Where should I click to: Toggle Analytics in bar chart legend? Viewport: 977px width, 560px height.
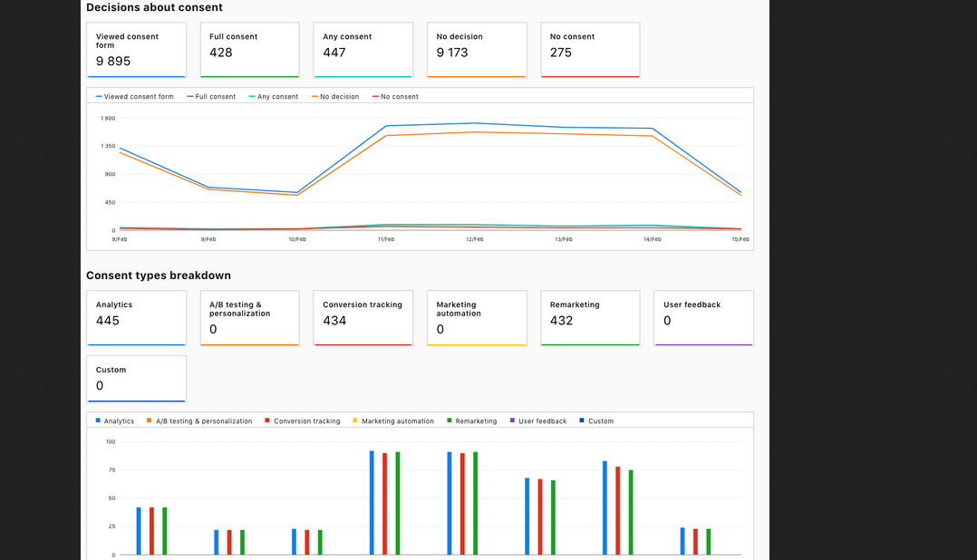coord(118,421)
